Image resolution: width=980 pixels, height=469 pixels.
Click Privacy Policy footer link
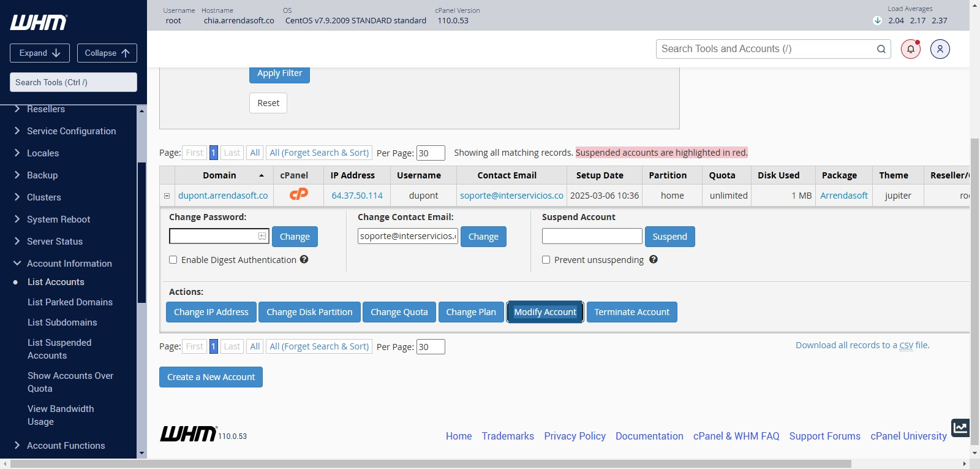point(575,436)
